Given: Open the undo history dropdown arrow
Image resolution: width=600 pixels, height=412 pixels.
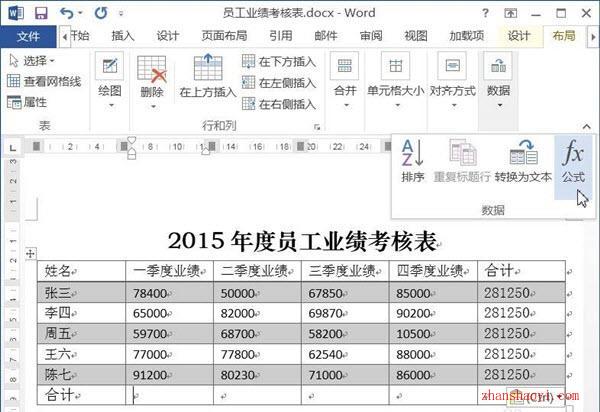Looking at the screenshot, I should [x=80, y=13].
